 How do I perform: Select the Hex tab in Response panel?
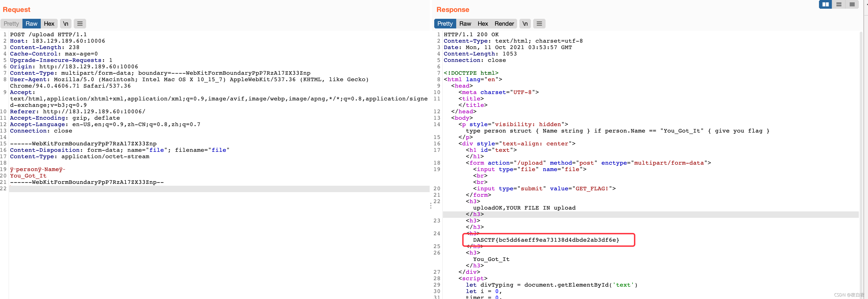(x=483, y=24)
